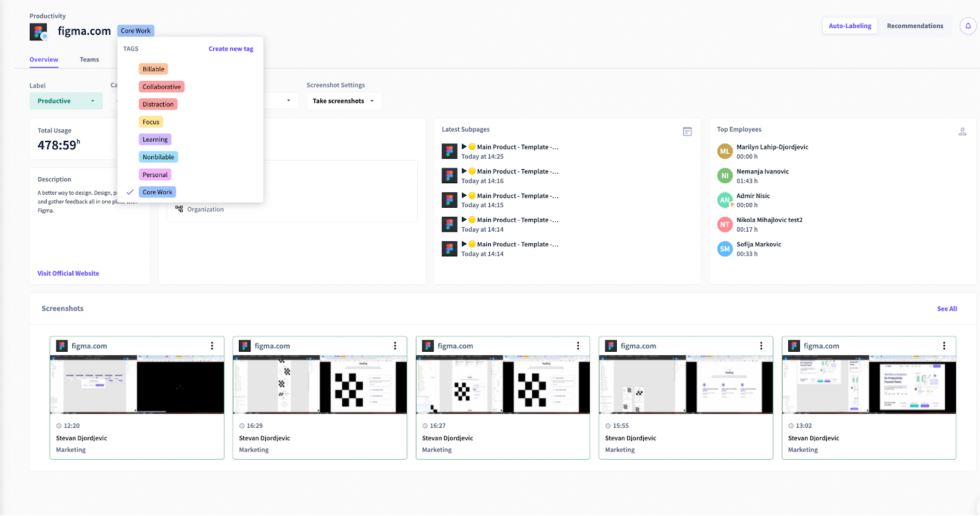Expand the Take screenshots dropdown
Viewport: 980px width, 516px height.
click(343, 101)
